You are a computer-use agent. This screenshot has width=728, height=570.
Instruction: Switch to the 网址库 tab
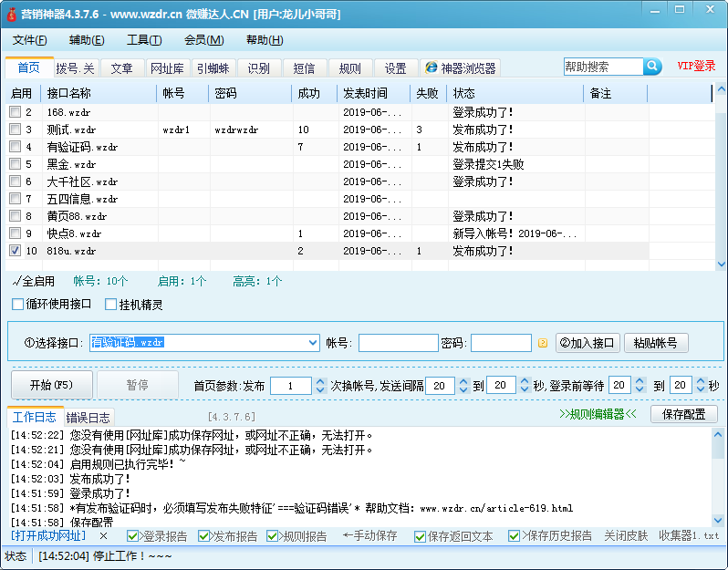pyautogui.click(x=167, y=68)
